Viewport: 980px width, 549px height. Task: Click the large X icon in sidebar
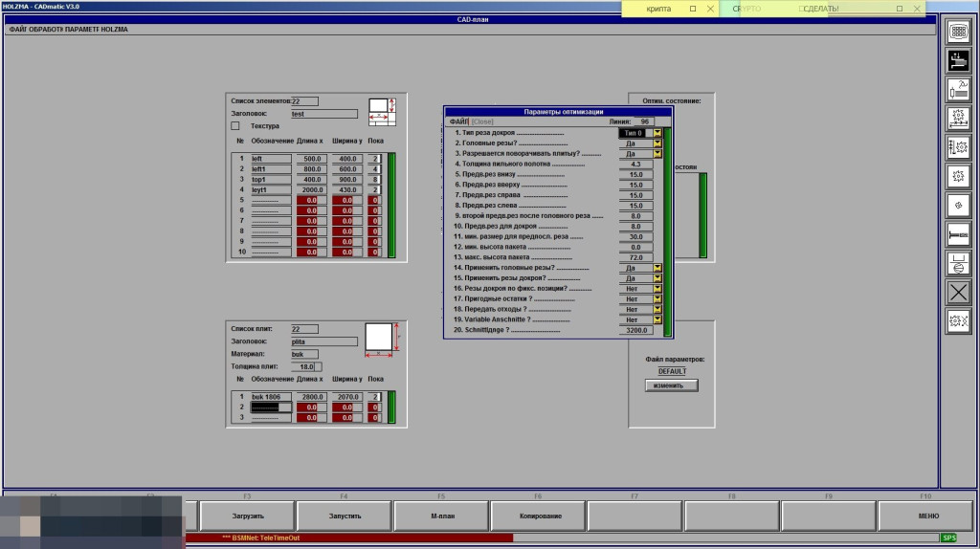coord(958,292)
